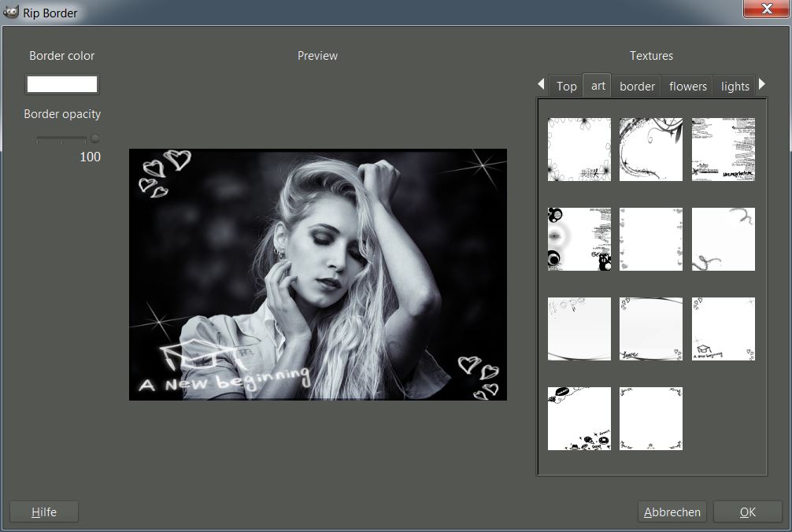Click the opacity value 100
The width and height of the screenshot is (792, 532).
90,157
